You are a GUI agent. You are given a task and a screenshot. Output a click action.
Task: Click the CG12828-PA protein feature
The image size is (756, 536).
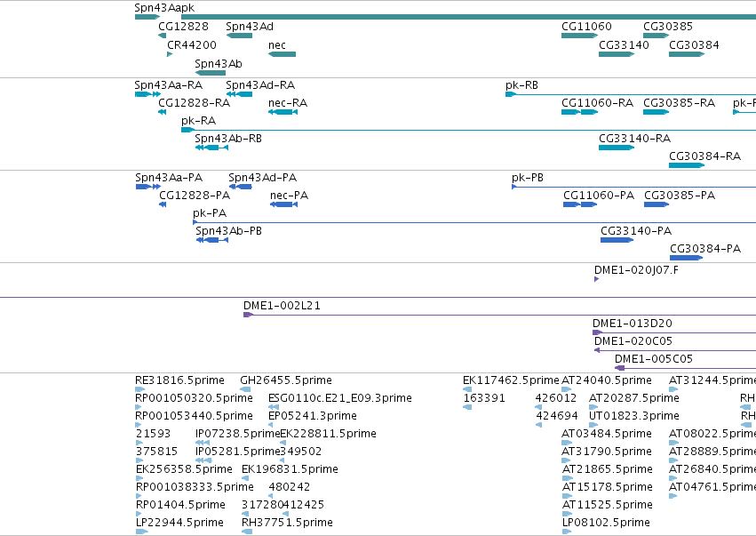click(x=163, y=204)
